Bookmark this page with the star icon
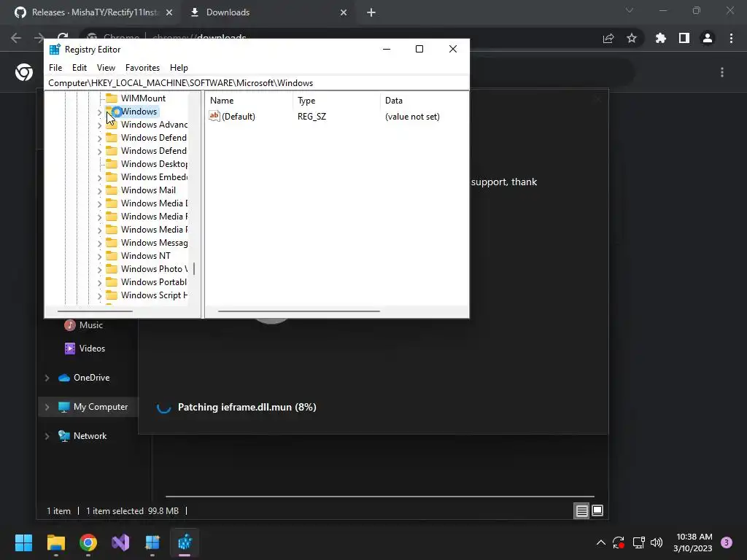Image resolution: width=747 pixels, height=560 pixels. (x=632, y=38)
